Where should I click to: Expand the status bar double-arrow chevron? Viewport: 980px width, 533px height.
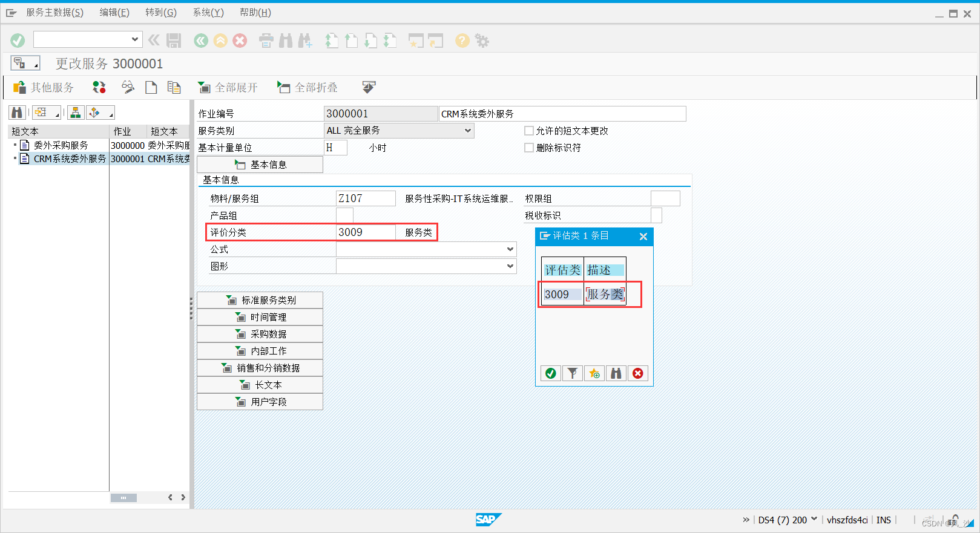pos(746,520)
